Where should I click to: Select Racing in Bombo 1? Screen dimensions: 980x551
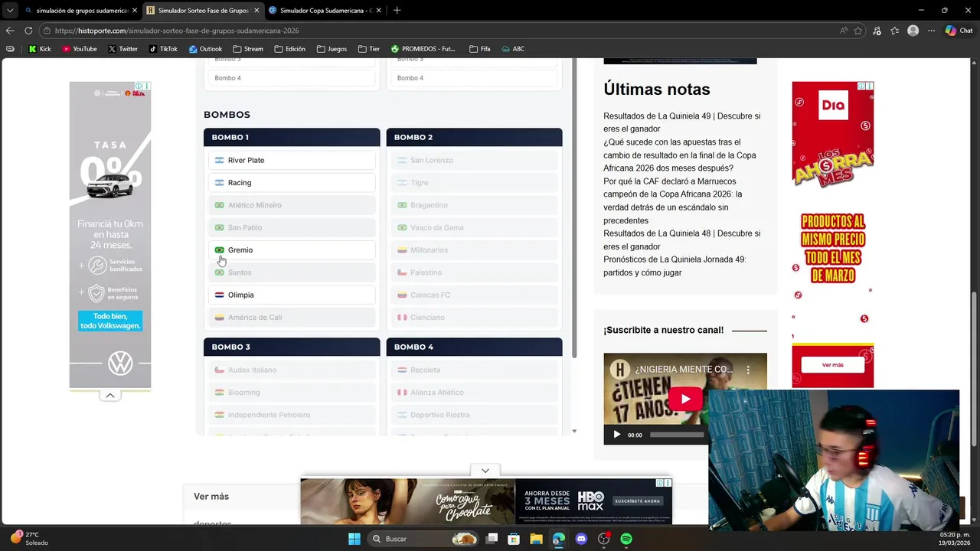coord(292,182)
